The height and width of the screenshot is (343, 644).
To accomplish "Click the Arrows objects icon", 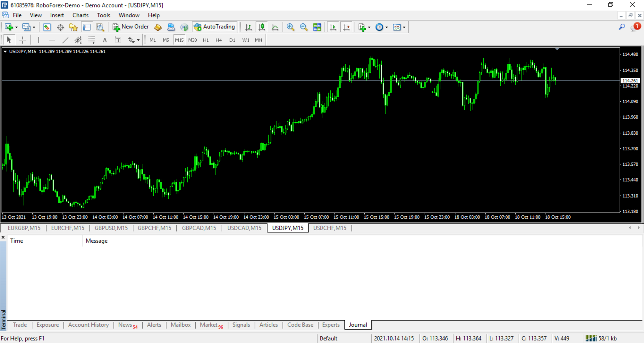I will click(x=131, y=40).
